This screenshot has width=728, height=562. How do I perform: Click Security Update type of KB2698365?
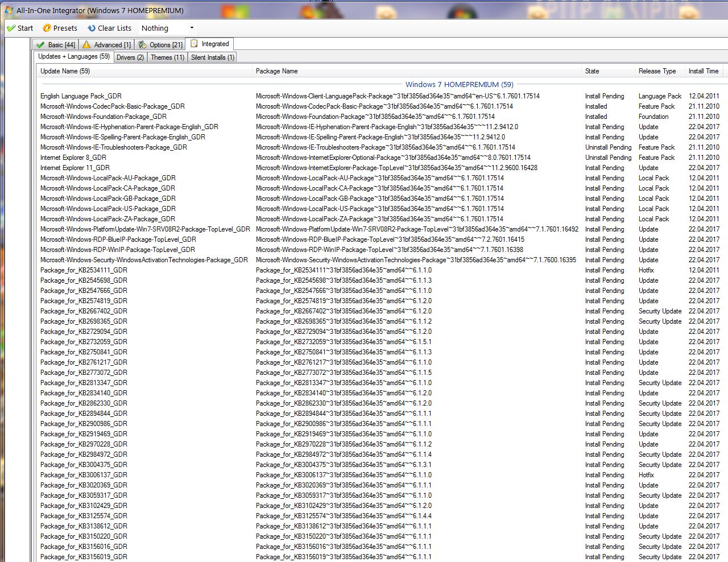coord(660,321)
